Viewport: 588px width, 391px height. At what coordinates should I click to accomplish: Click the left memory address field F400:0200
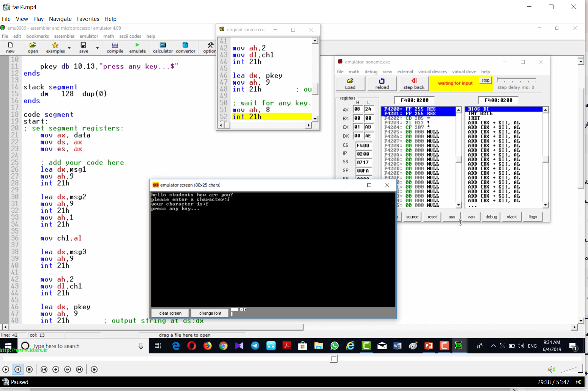click(x=415, y=100)
